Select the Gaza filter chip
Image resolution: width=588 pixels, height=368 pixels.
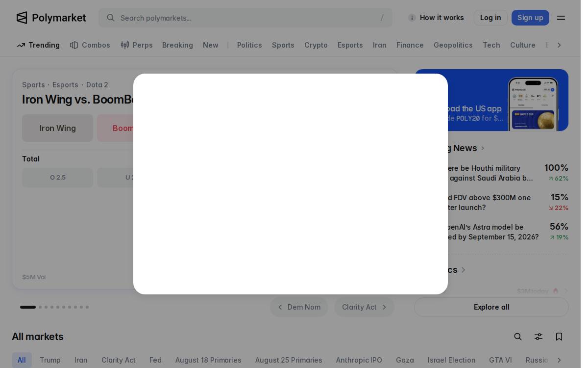tap(405, 360)
